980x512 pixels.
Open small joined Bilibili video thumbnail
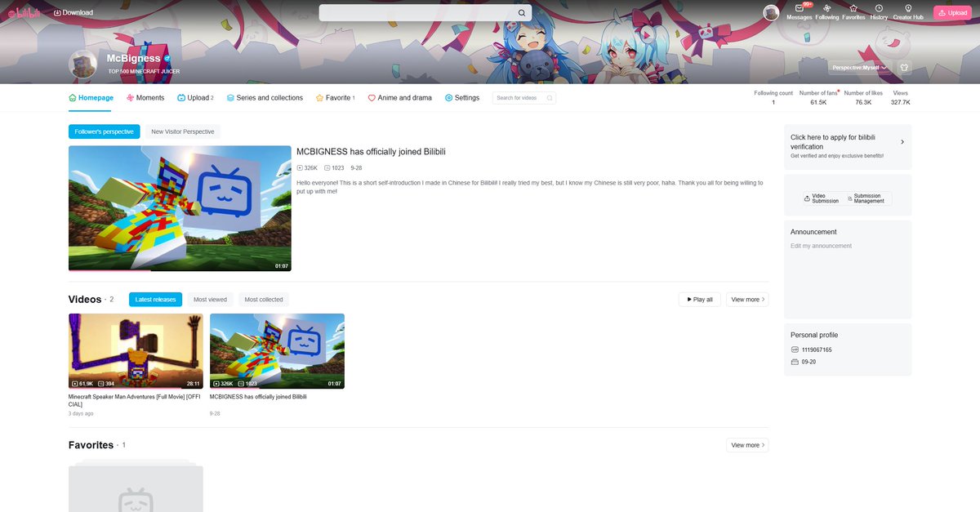(277, 351)
